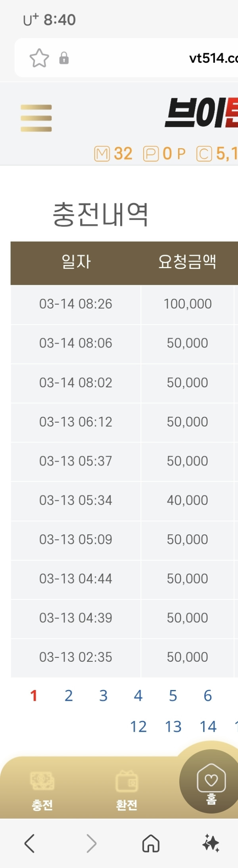
Task: Select the 03-14 08:26 row
Action: [x=124, y=304]
